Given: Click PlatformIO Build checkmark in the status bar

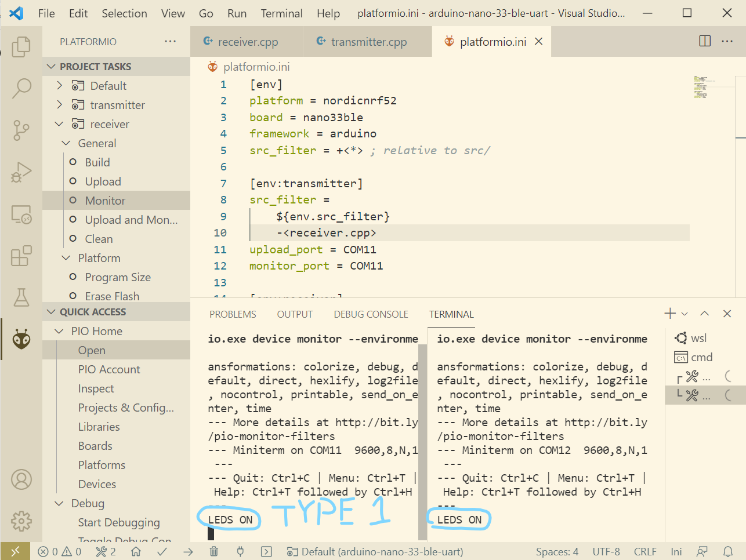Looking at the screenshot, I should tap(162, 551).
